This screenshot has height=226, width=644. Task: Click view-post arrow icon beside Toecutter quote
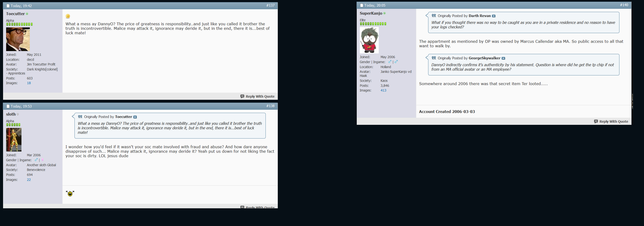(135, 117)
